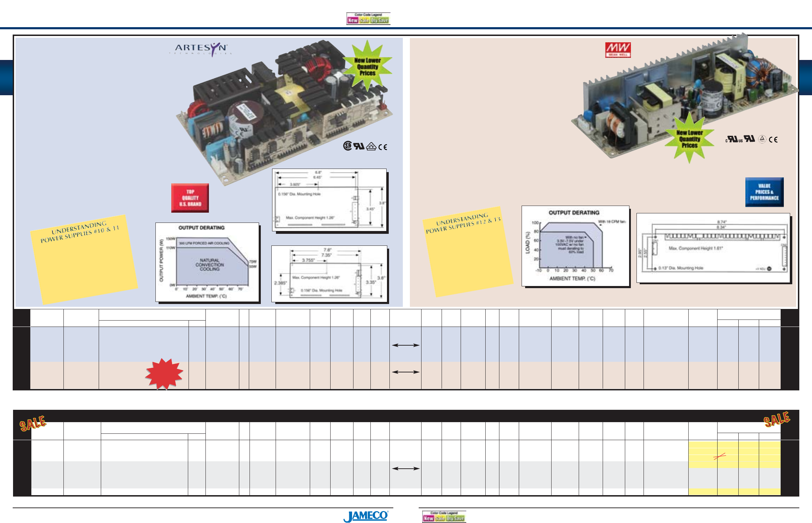Image resolution: width=812 pixels, height=523 pixels.
Task: Click the cULus mark beside Mean Well unit
Action: pos(734,139)
